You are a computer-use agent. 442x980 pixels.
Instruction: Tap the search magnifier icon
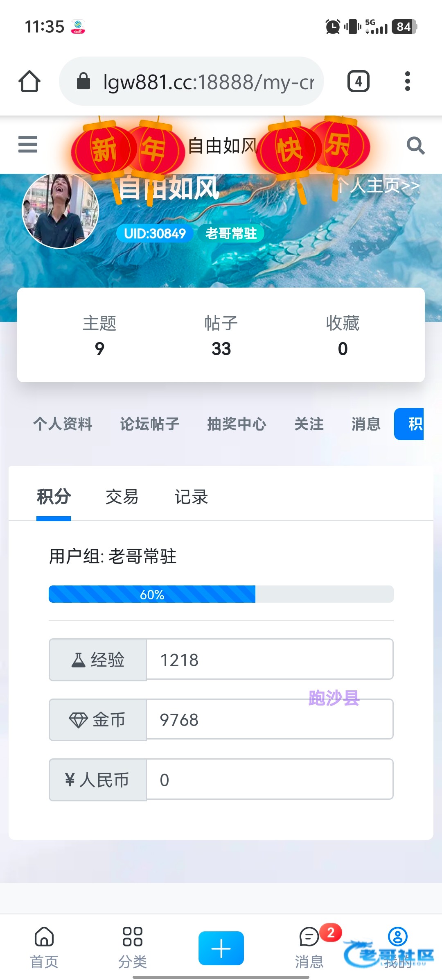point(415,145)
